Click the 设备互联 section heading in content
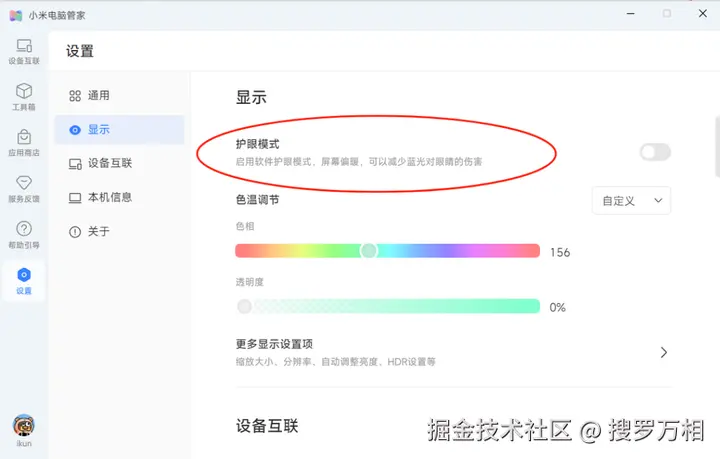The height and width of the screenshot is (459, 720). pos(267,426)
